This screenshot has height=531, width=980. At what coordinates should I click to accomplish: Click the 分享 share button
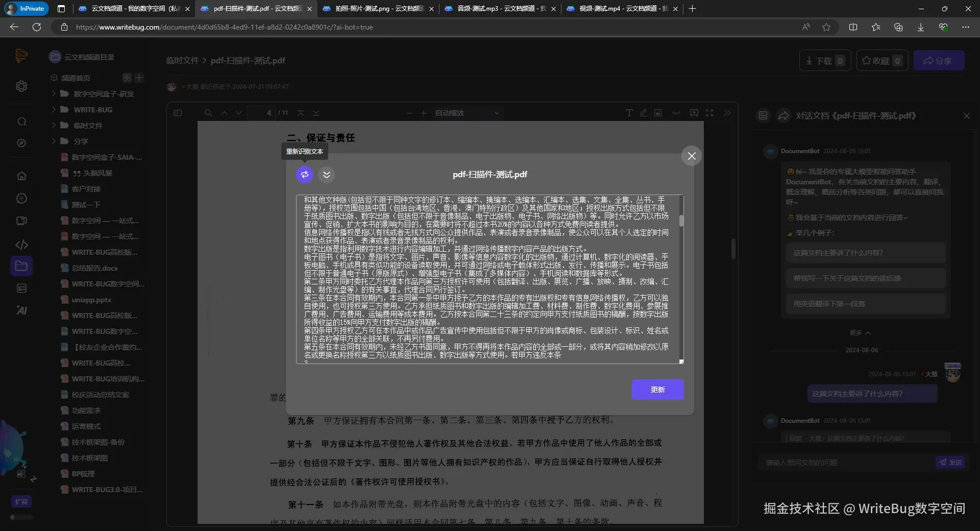(x=939, y=60)
